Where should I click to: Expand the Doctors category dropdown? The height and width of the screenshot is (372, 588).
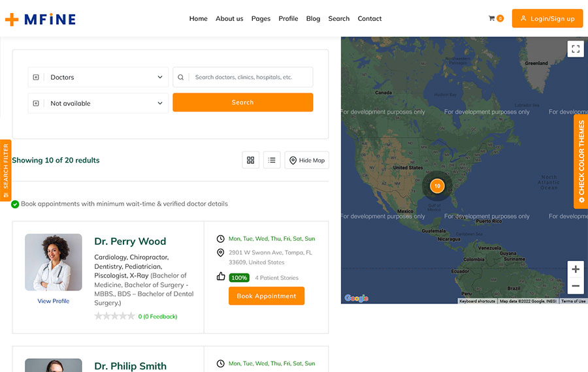pos(98,77)
